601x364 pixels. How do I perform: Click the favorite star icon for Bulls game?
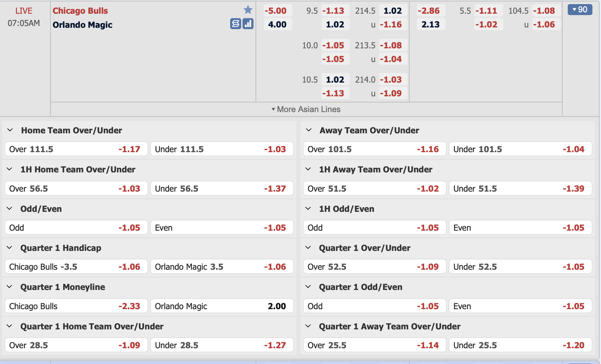(248, 10)
